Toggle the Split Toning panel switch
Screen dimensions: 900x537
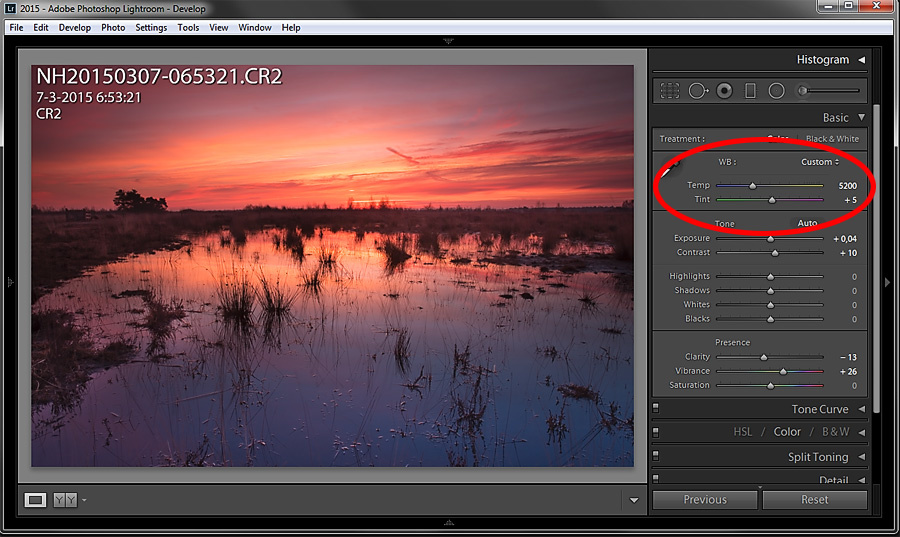tap(656, 456)
